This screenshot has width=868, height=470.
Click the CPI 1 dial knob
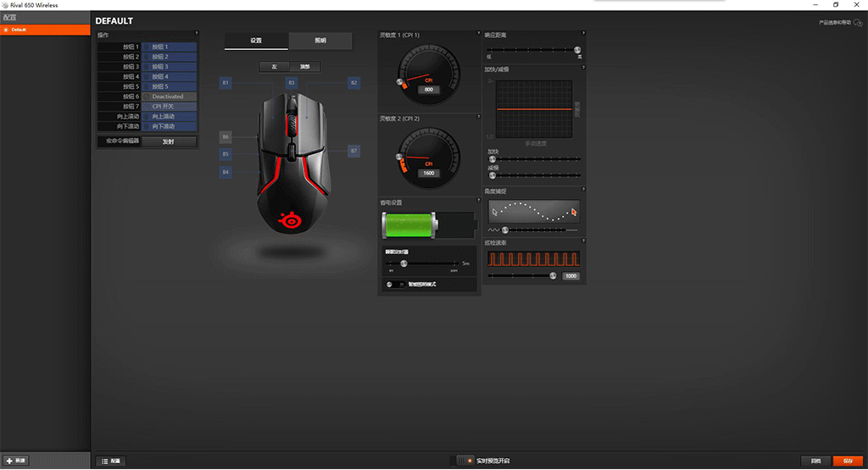[400, 82]
